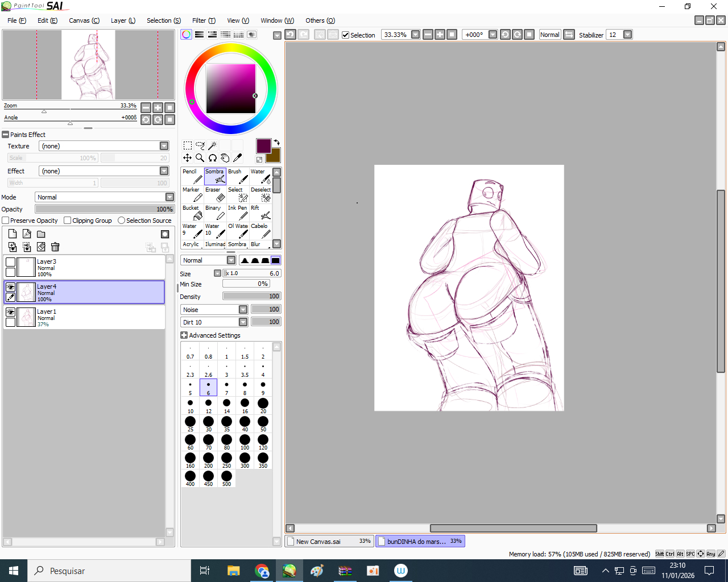The image size is (728, 582).
Task: Enable the Preserve Opacity checkbox
Action: (x=6, y=221)
